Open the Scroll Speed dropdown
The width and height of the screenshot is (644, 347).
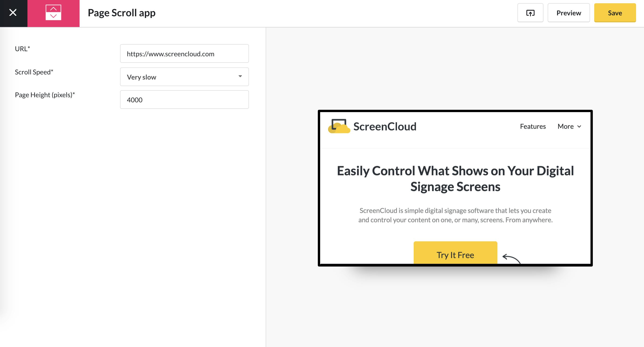[x=184, y=77]
